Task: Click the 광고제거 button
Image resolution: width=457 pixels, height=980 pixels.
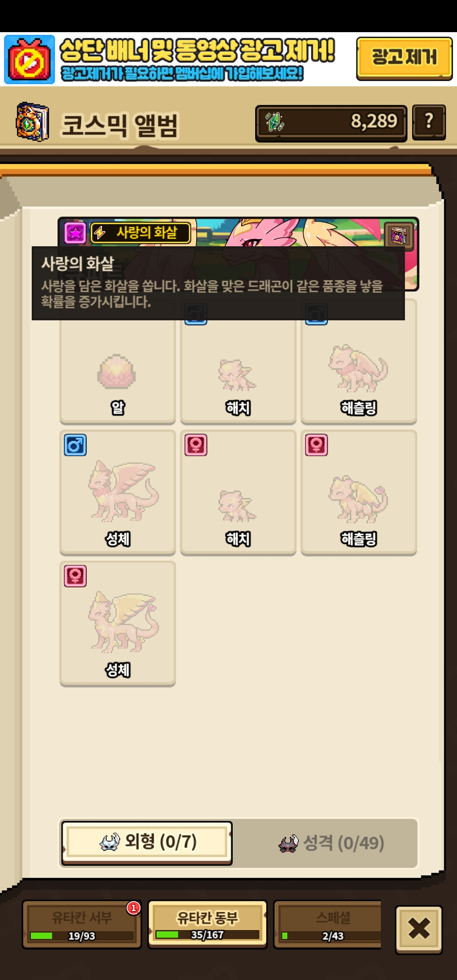Action: [405, 58]
